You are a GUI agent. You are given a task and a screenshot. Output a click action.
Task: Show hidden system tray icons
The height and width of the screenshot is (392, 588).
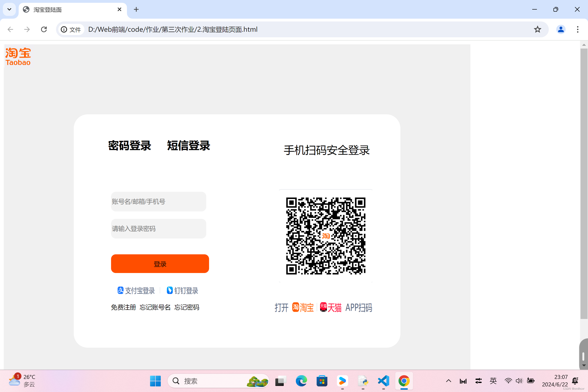[448, 381]
